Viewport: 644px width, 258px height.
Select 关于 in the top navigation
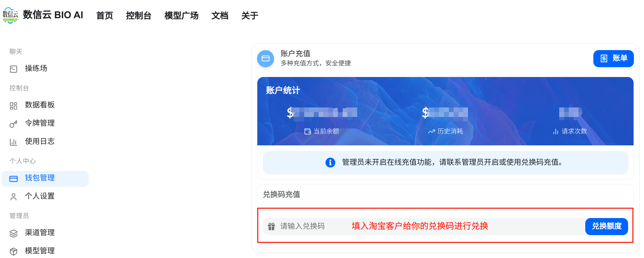(x=249, y=15)
